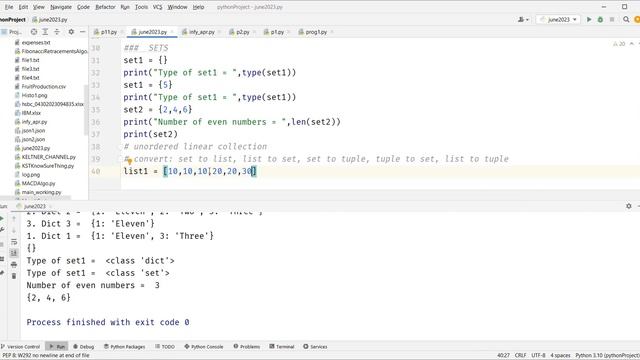
Task: Rerun june2023 in the Run panel
Action: click(x=2, y=219)
